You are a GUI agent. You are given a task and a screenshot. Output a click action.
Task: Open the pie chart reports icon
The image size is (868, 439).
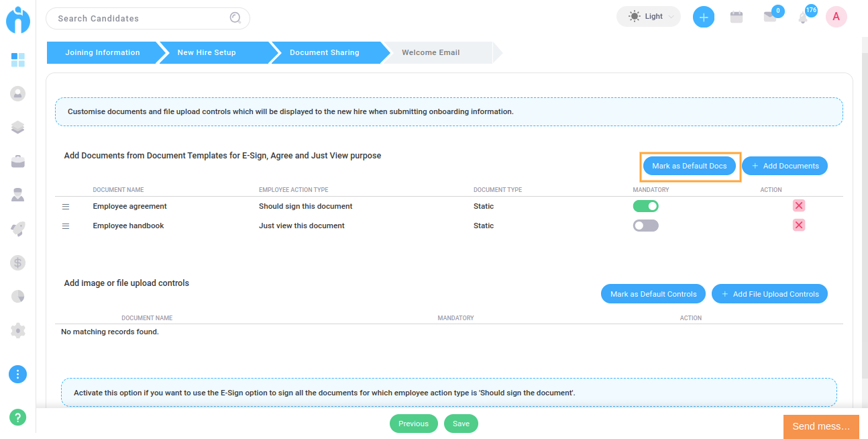tap(18, 296)
